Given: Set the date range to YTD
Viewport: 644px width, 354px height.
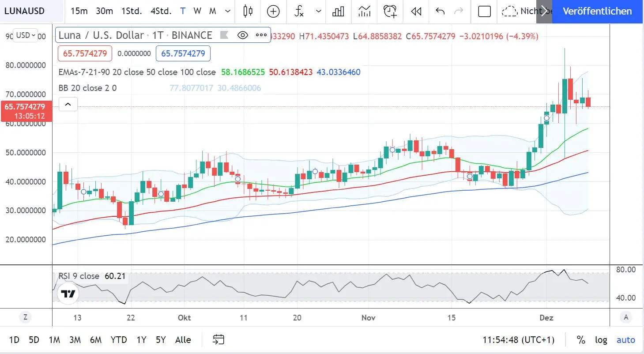Looking at the screenshot, I should click(x=119, y=340).
